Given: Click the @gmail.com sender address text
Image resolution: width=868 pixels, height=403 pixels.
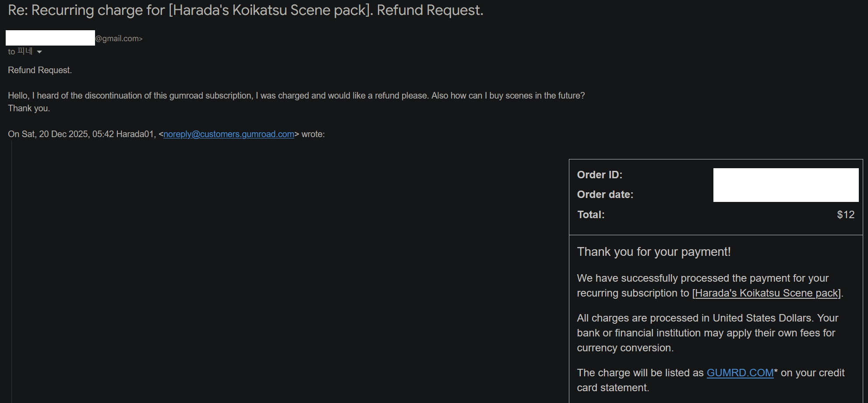Looking at the screenshot, I should 119,39.
